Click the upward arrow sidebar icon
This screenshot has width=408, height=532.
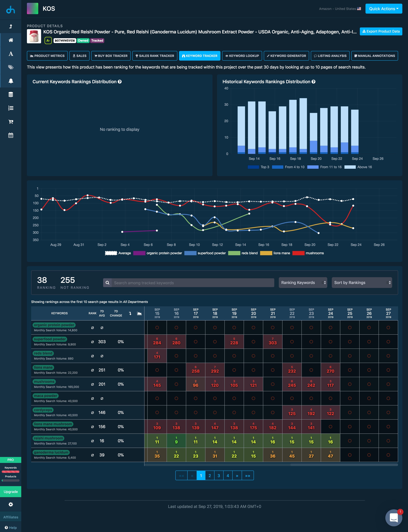click(x=11, y=26)
